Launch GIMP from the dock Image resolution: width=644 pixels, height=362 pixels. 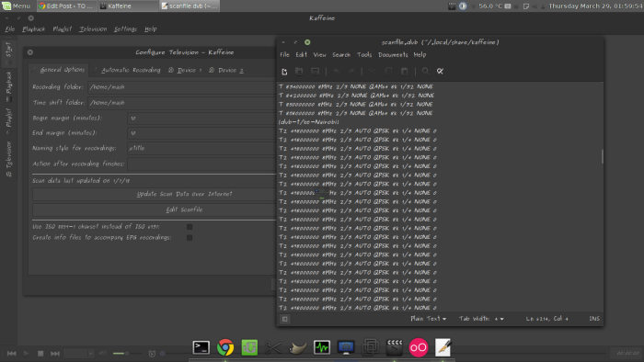(298, 347)
